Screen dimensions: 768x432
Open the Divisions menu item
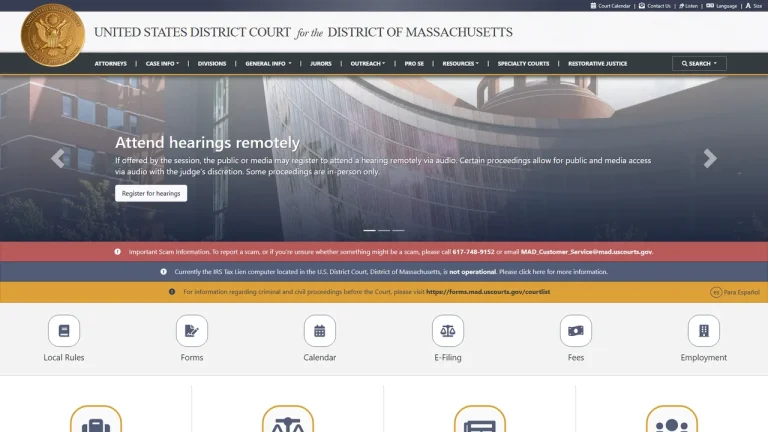tap(212, 64)
